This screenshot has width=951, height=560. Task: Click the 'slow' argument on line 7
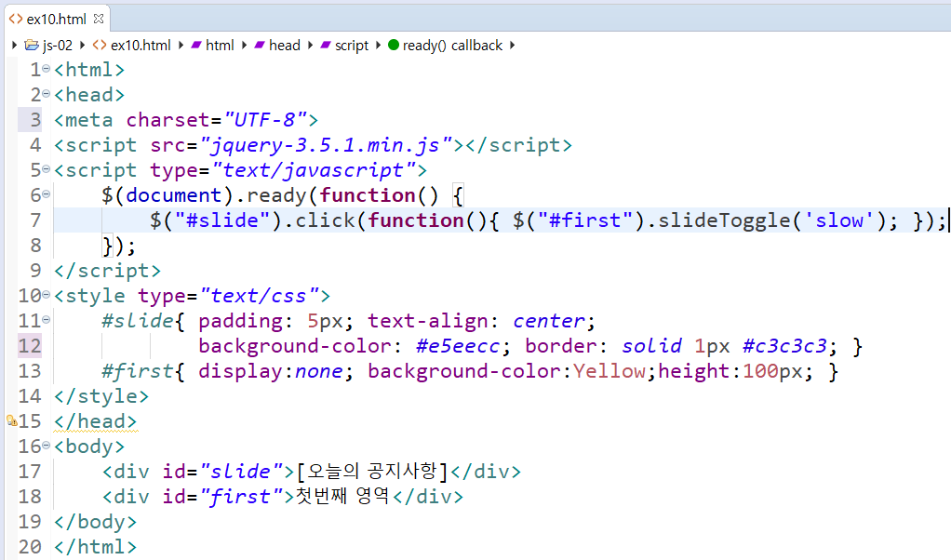[x=839, y=220]
